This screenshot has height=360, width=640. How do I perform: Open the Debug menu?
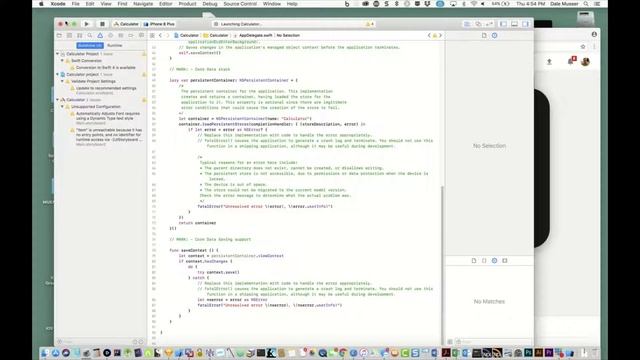[210, 4]
